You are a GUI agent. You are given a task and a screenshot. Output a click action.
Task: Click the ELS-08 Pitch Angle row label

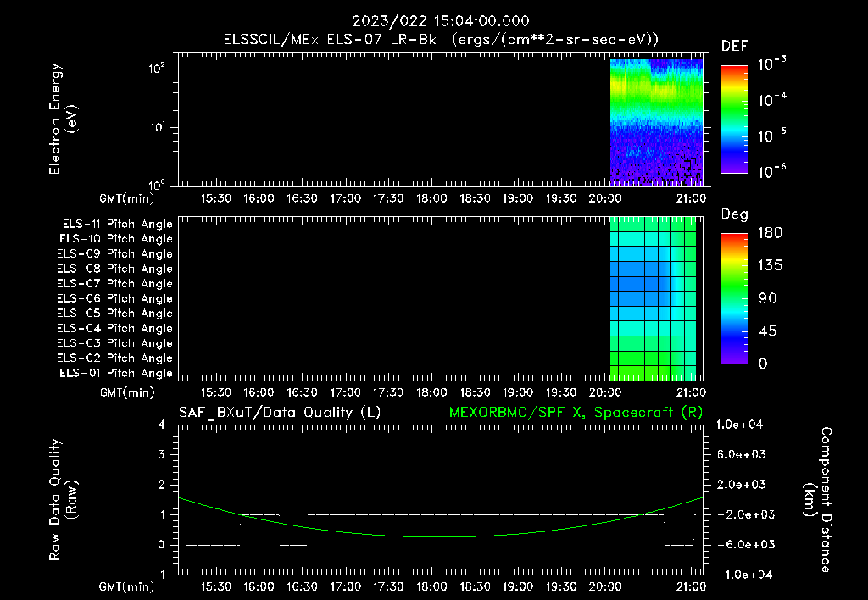114,269
